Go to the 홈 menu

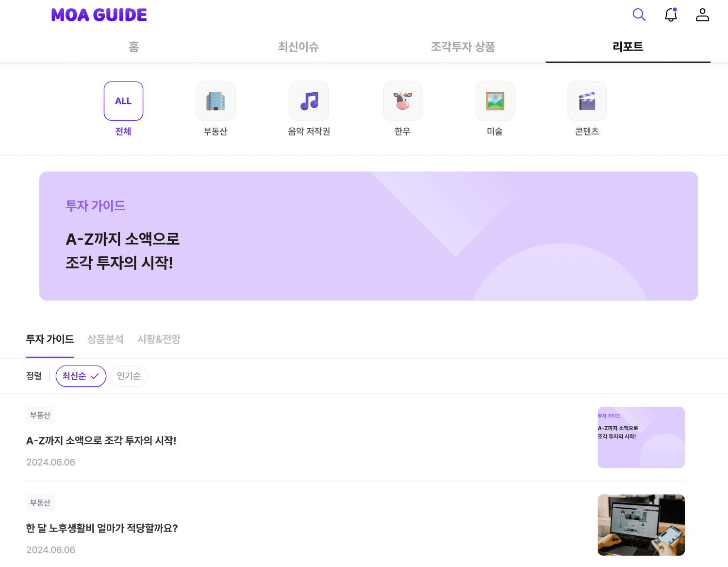coord(134,47)
